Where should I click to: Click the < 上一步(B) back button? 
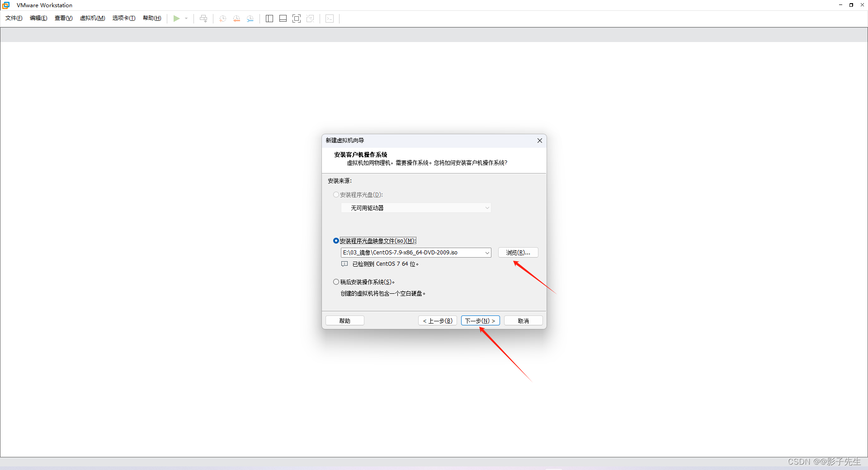(438, 321)
